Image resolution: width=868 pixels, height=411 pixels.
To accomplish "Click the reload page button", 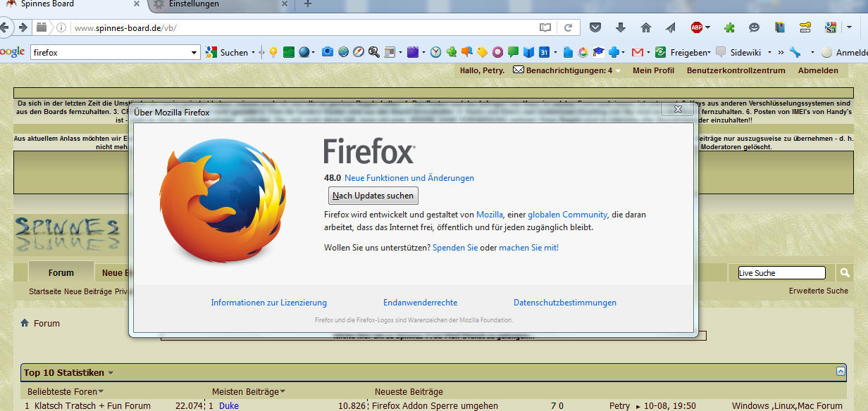I will point(567,28).
